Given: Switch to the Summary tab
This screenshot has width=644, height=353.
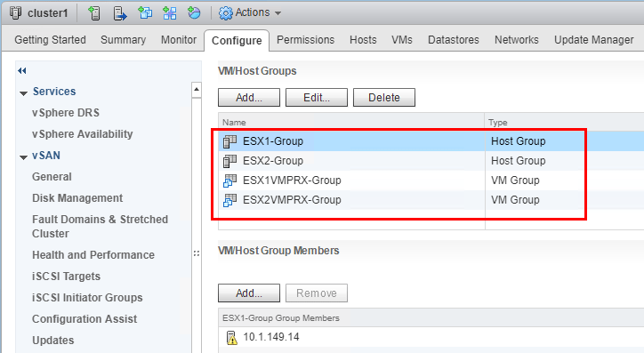Looking at the screenshot, I should pos(124,40).
